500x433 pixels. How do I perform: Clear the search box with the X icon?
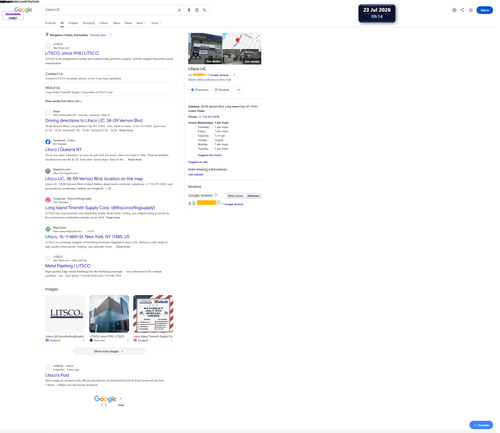[x=179, y=10]
